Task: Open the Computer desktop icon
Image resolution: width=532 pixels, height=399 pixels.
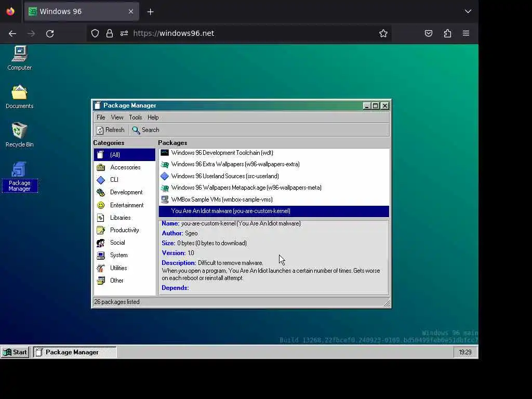Action: click(x=19, y=58)
